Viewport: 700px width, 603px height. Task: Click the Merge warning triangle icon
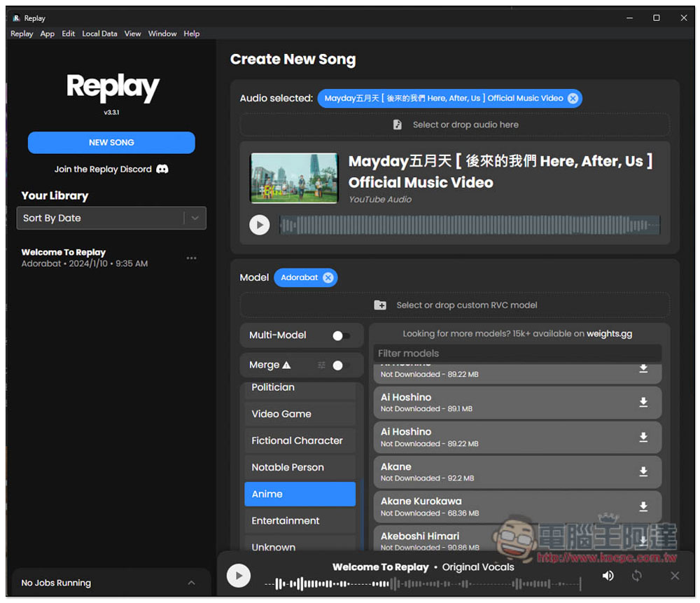point(286,365)
